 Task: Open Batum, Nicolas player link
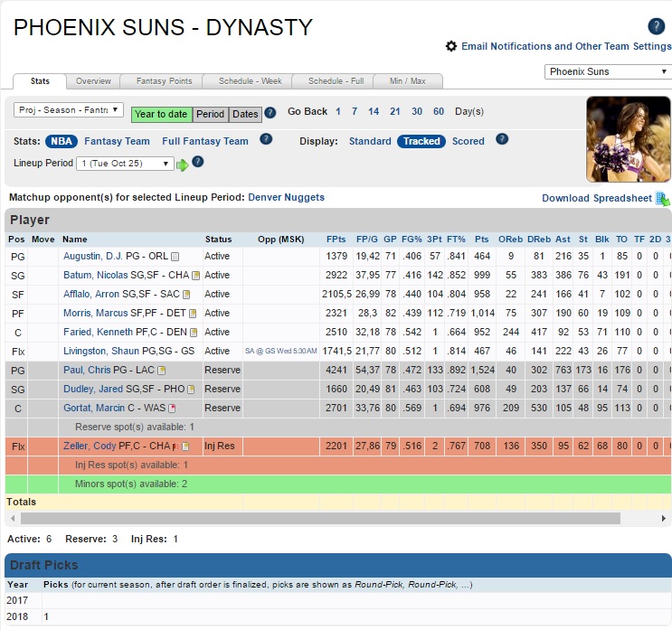[95, 276]
